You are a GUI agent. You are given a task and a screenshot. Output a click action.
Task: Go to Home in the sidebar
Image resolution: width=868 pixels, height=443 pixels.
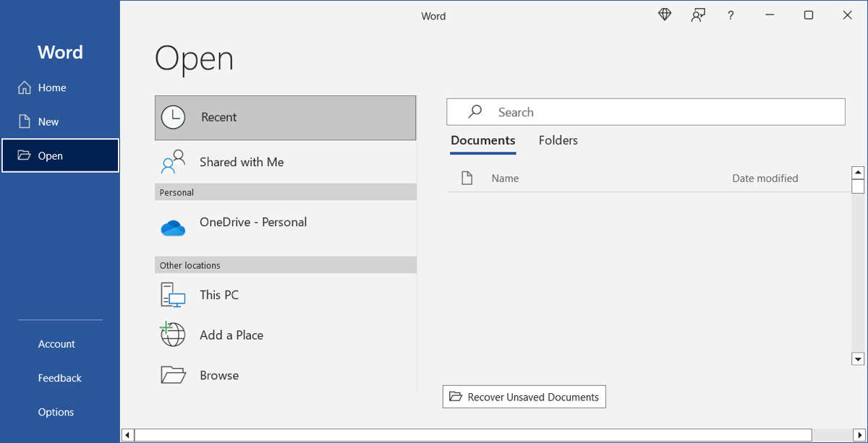51,87
